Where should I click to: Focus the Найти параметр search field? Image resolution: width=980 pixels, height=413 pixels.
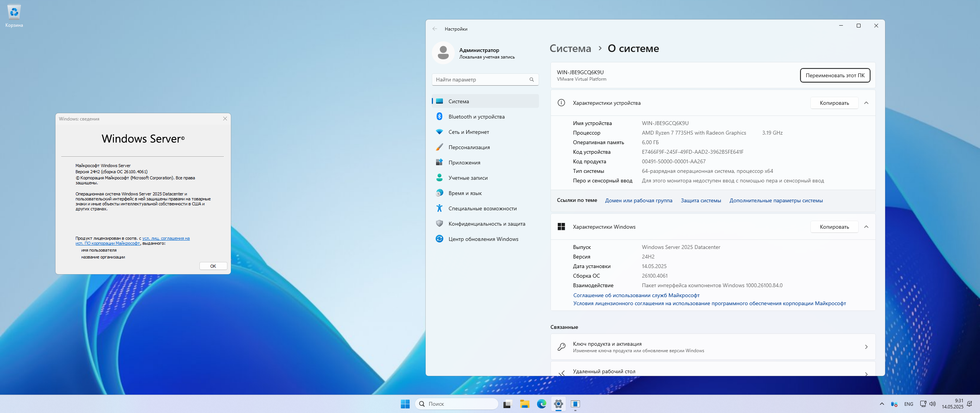coord(485,80)
